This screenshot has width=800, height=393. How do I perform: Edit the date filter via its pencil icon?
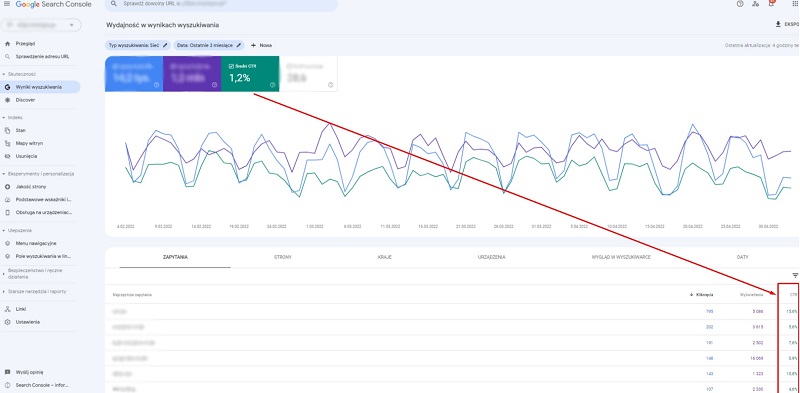[238, 45]
